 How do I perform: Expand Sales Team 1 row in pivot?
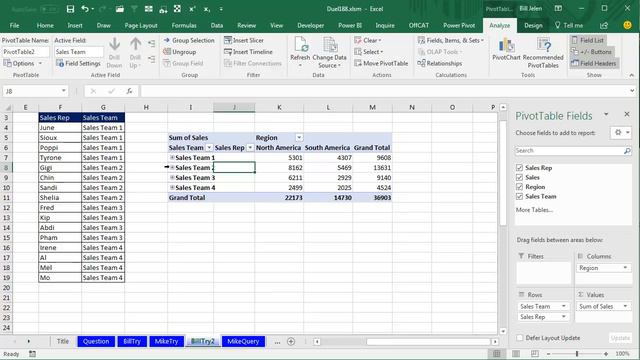pos(172,157)
